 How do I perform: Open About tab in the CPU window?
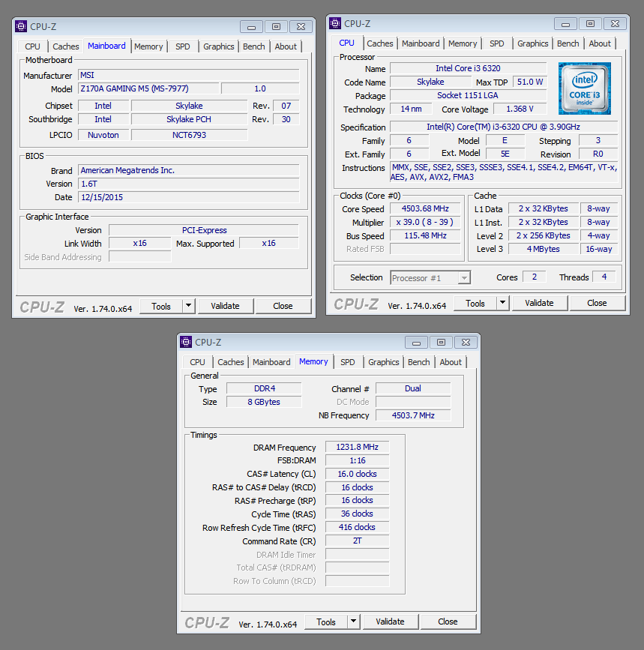600,43
